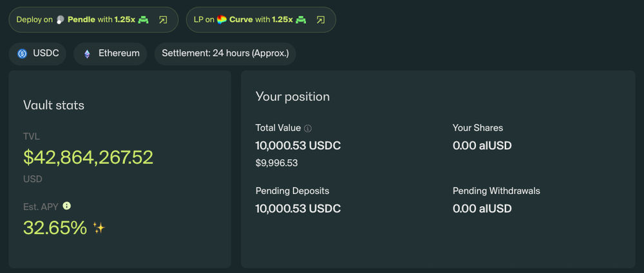Click the Settlement 24 hours chip
This screenshot has height=273, width=644.
click(225, 54)
